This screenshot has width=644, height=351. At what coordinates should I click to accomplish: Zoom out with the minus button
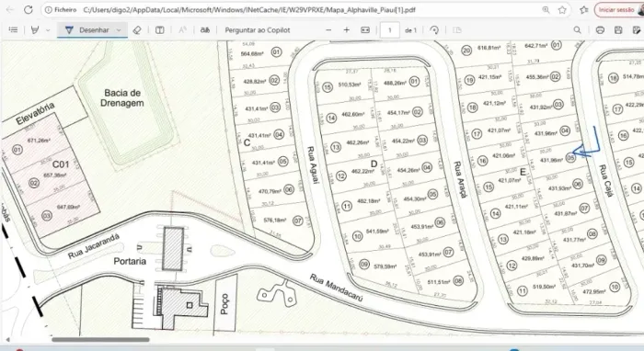click(328, 30)
